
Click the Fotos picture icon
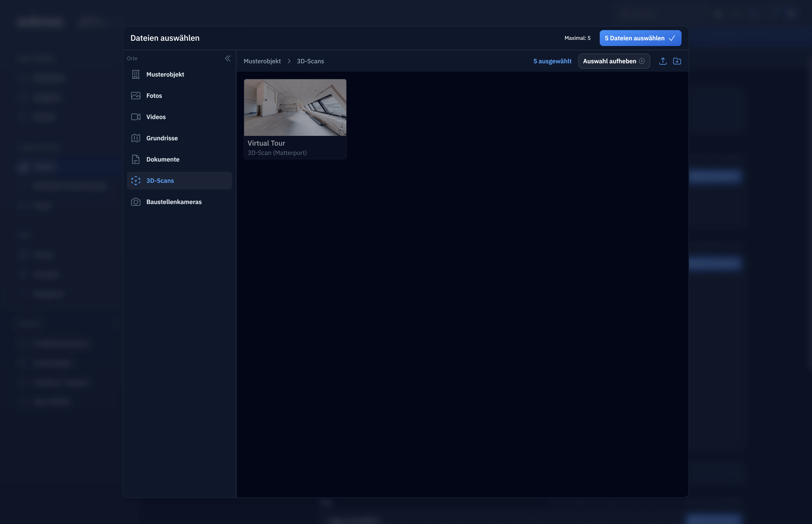[x=136, y=96]
